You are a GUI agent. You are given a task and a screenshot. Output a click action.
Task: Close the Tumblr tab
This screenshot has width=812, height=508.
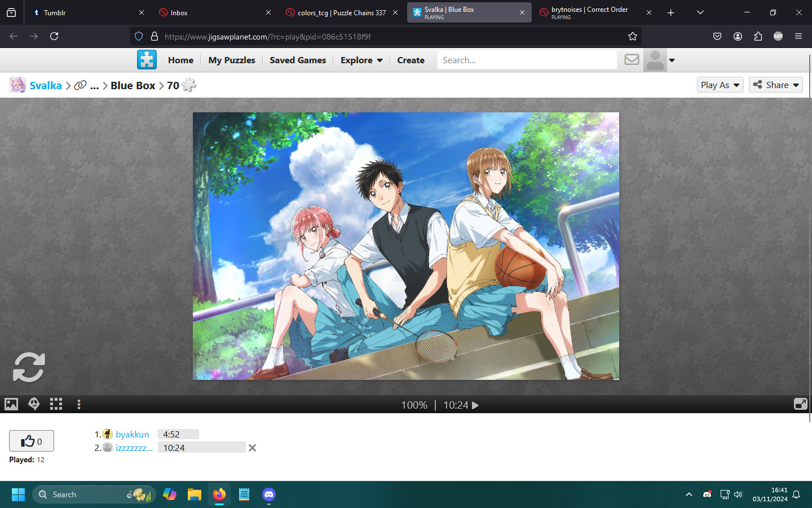point(142,12)
